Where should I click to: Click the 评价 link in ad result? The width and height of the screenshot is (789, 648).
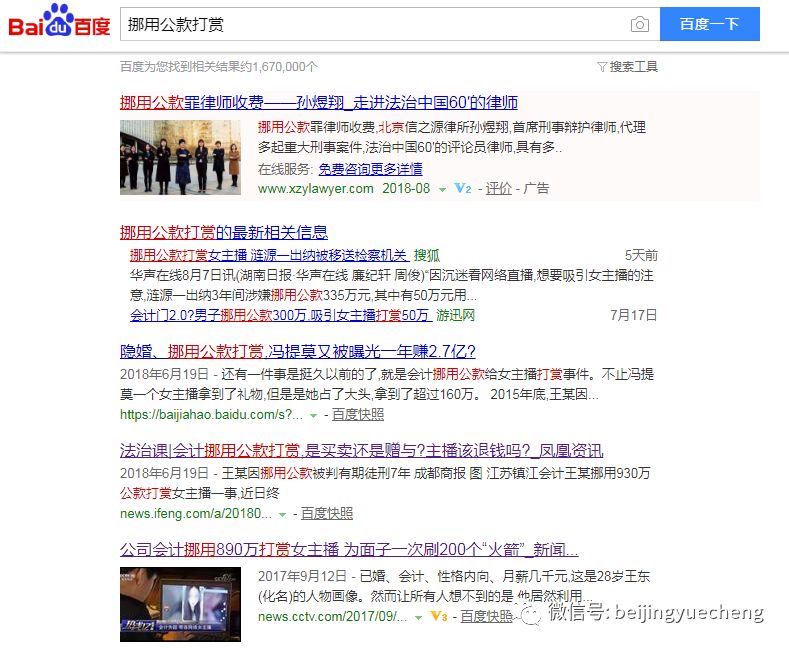tap(499, 189)
